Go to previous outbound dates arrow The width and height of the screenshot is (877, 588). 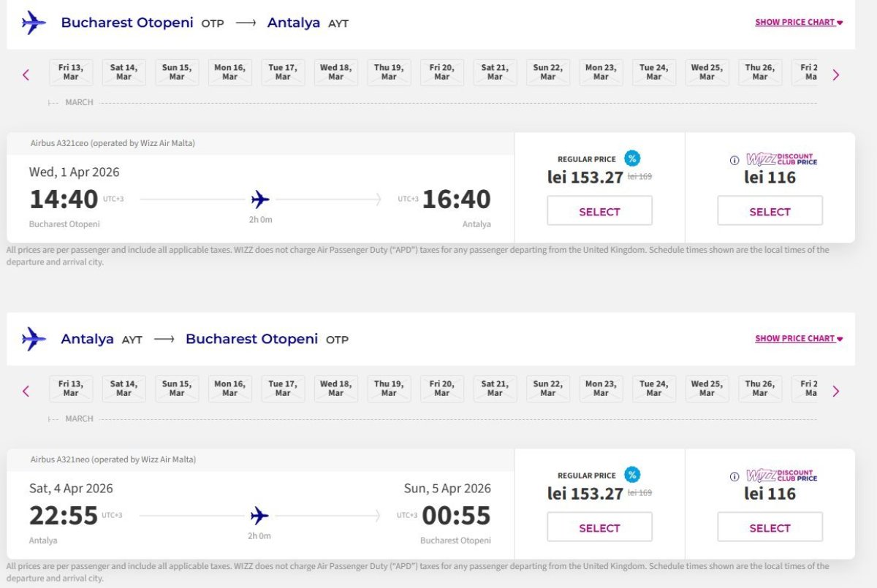26,75
